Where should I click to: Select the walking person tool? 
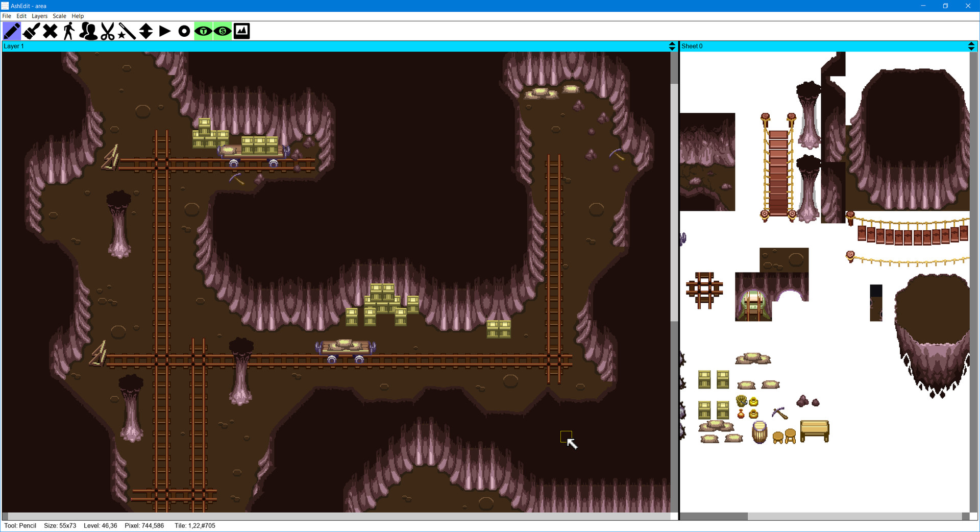(x=69, y=31)
